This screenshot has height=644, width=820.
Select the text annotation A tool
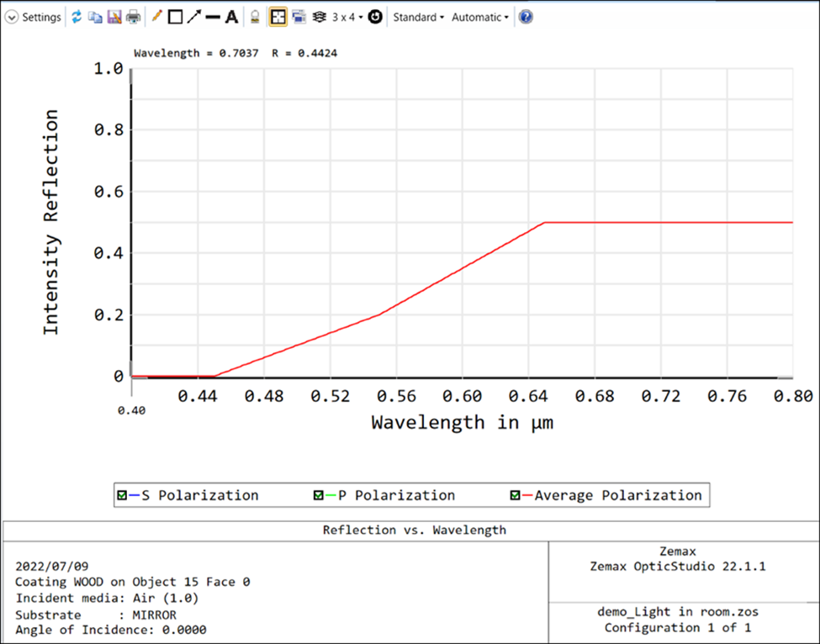point(231,17)
